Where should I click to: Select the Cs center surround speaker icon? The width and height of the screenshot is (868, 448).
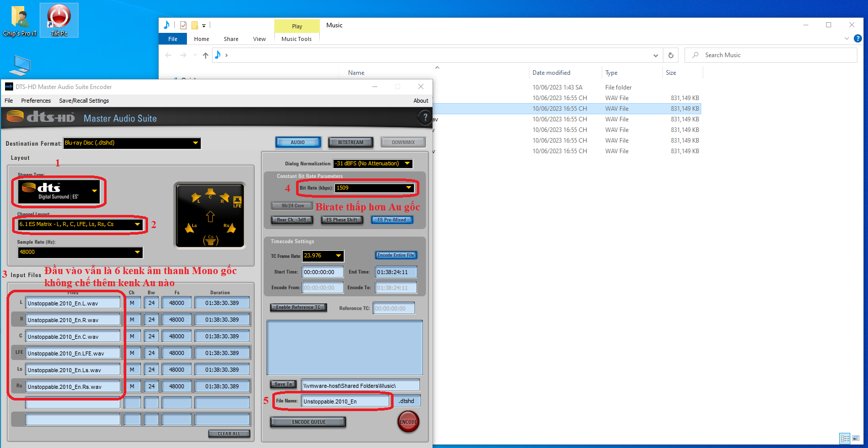click(211, 240)
